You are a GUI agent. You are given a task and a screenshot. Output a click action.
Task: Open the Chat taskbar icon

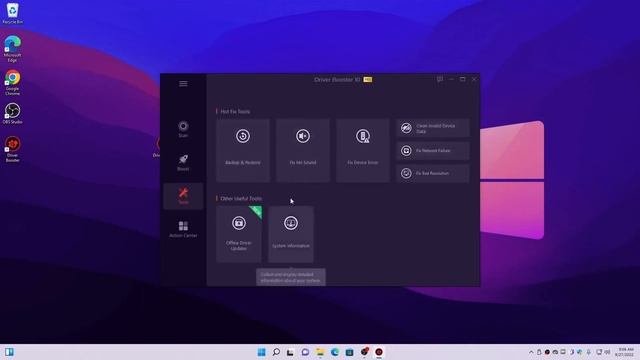(x=305, y=352)
